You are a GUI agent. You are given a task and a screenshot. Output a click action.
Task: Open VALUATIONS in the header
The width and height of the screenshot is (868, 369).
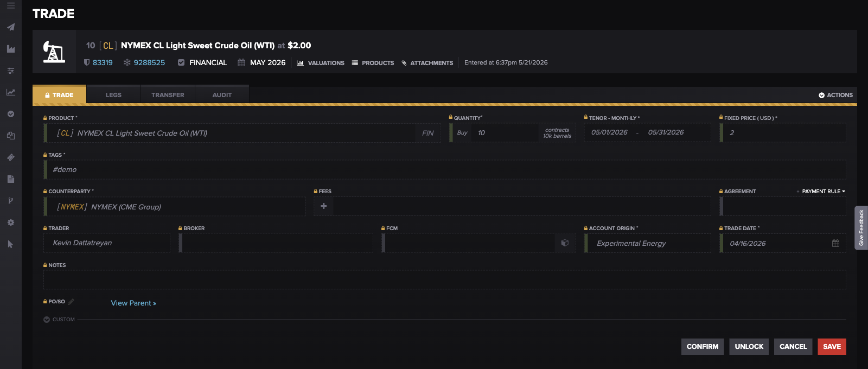click(x=321, y=63)
